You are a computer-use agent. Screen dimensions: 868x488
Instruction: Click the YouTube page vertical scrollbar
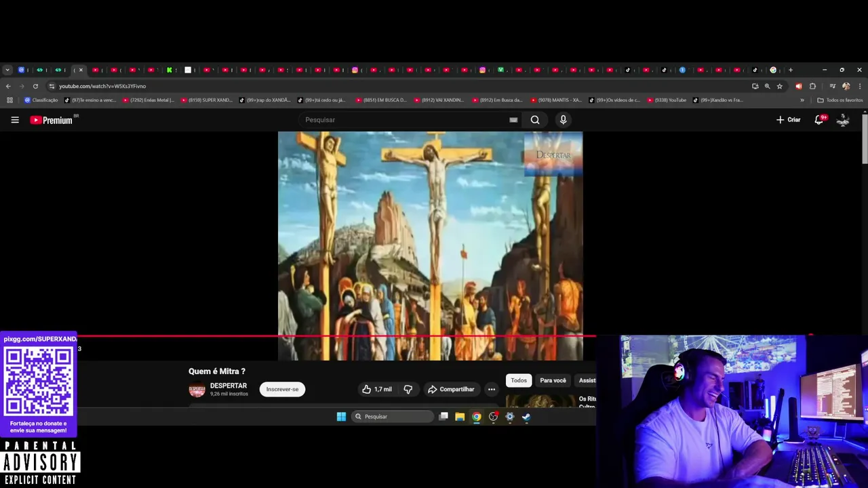[x=865, y=139]
